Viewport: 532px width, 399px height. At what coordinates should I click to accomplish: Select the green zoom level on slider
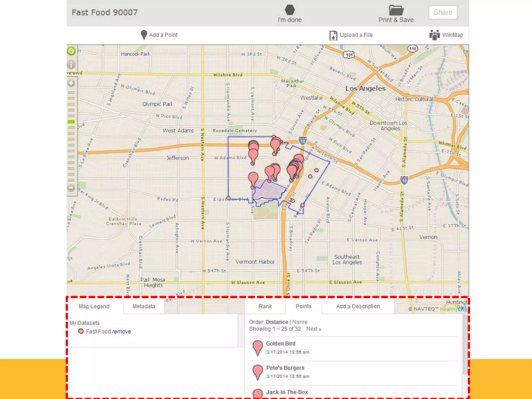[x=71, y=122]
